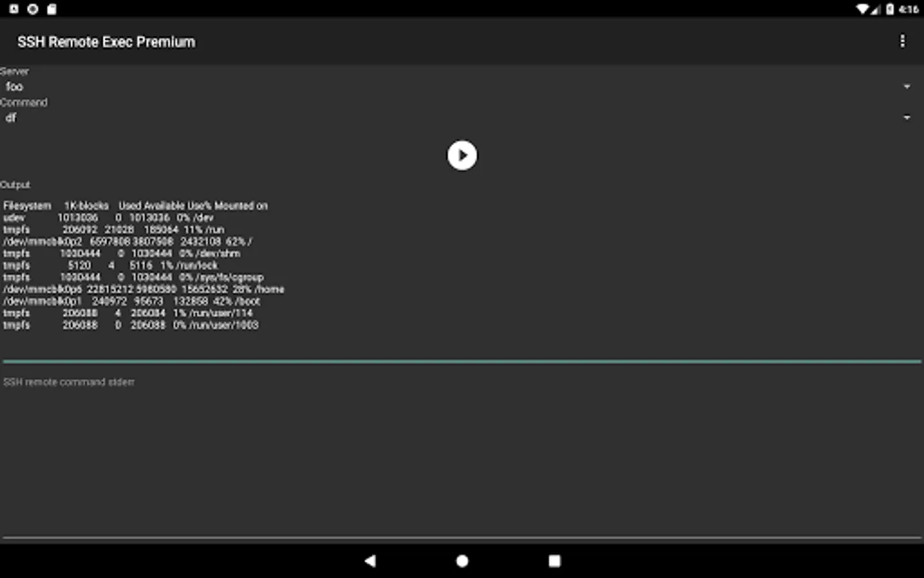The image size is (924, 578).
Task: Expand the Server dropdown arrow
Action: (x=907, y=87)
